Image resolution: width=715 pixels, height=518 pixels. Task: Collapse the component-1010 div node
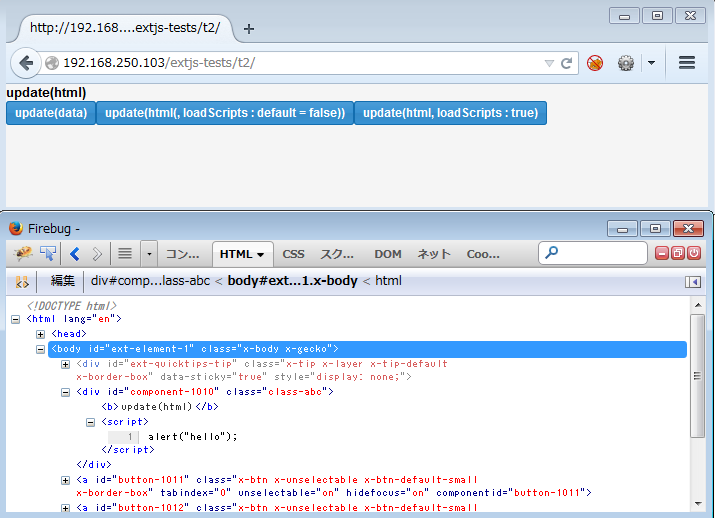click(66, 392)
